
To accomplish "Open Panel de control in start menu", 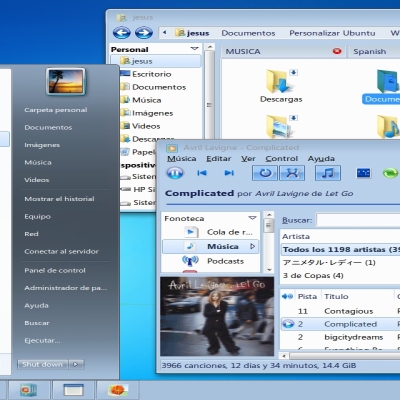I will (55, 270).
